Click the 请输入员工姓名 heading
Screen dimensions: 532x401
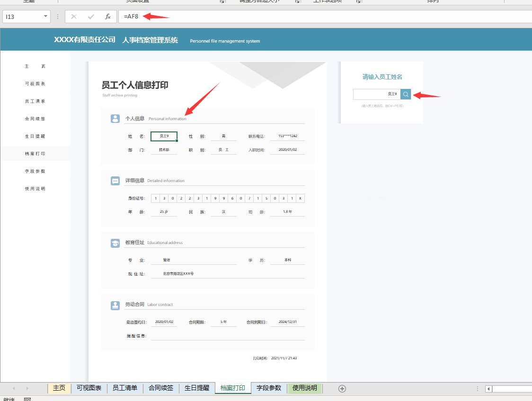pyautogui.click(x=382, y=77)
